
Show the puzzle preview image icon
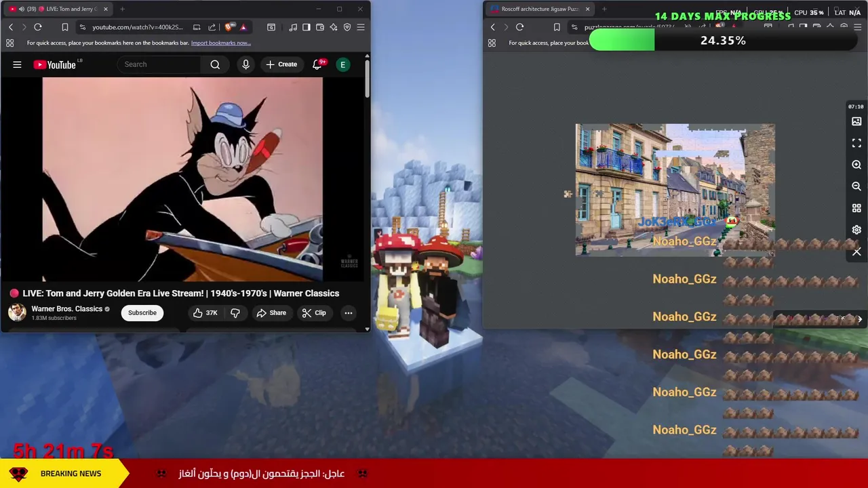[856, 121]
